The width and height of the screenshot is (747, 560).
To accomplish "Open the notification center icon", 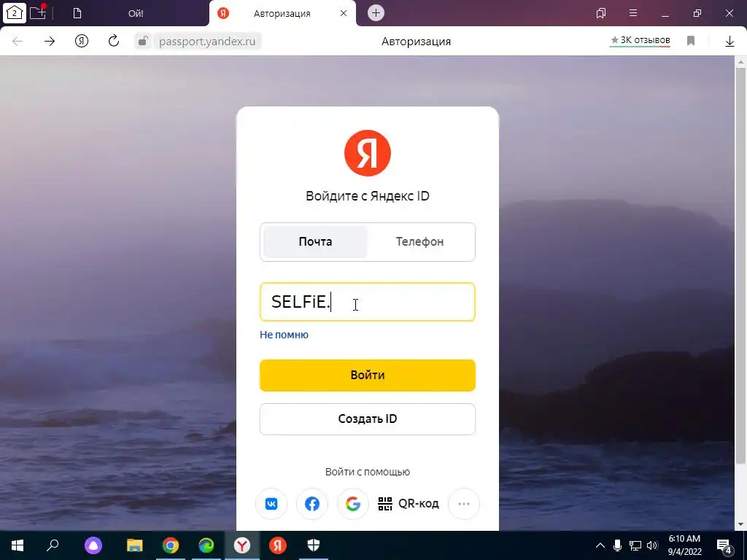I will [x=724, y=546].
